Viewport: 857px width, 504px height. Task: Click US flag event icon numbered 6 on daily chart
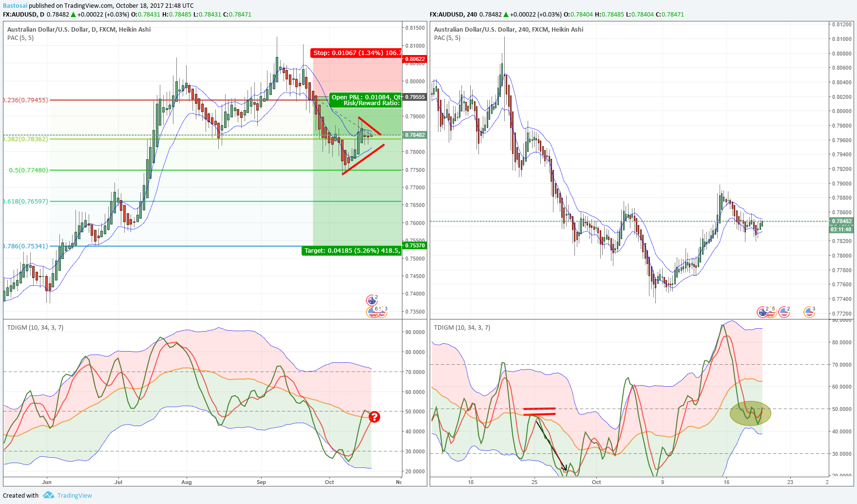coord(373,312)
